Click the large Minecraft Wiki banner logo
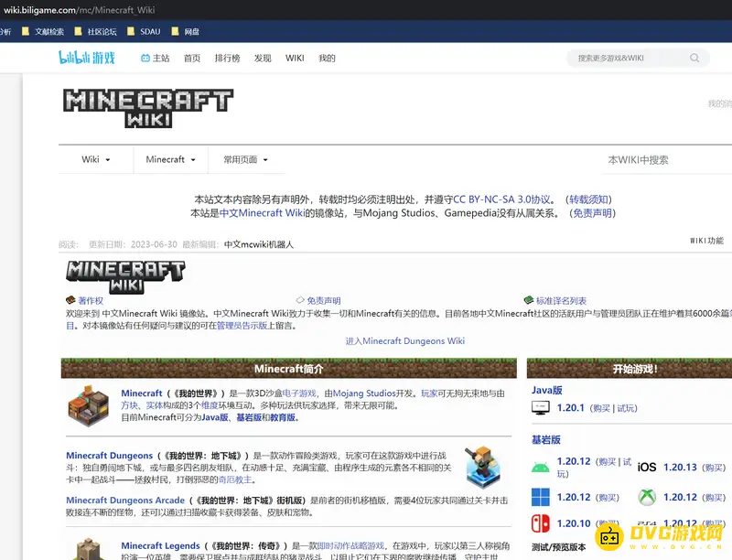Viewport: 732px width, 560px height. [x=147, y=108]
